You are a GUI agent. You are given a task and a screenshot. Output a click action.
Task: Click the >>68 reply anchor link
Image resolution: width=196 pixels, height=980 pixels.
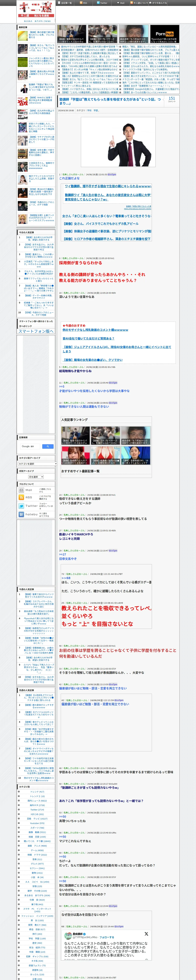click(66, 578)
